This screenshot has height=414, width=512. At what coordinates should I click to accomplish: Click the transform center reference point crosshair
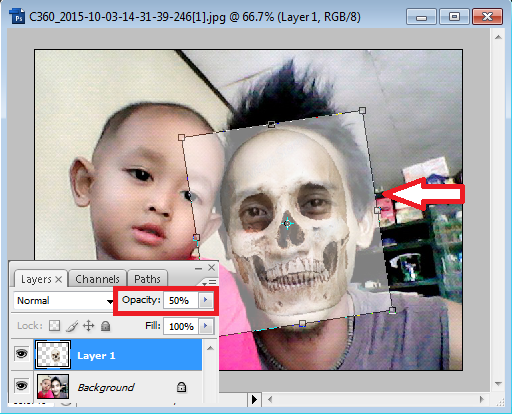click(287, 223)
